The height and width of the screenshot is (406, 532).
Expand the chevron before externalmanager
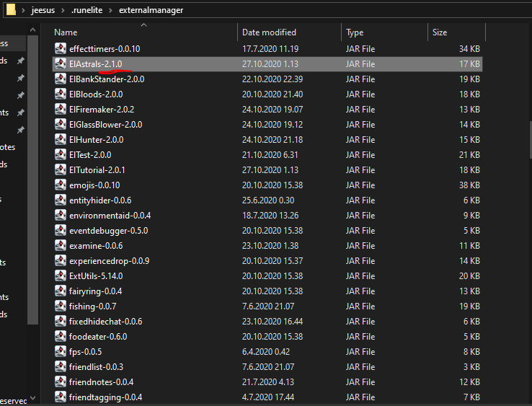[110, 10]
